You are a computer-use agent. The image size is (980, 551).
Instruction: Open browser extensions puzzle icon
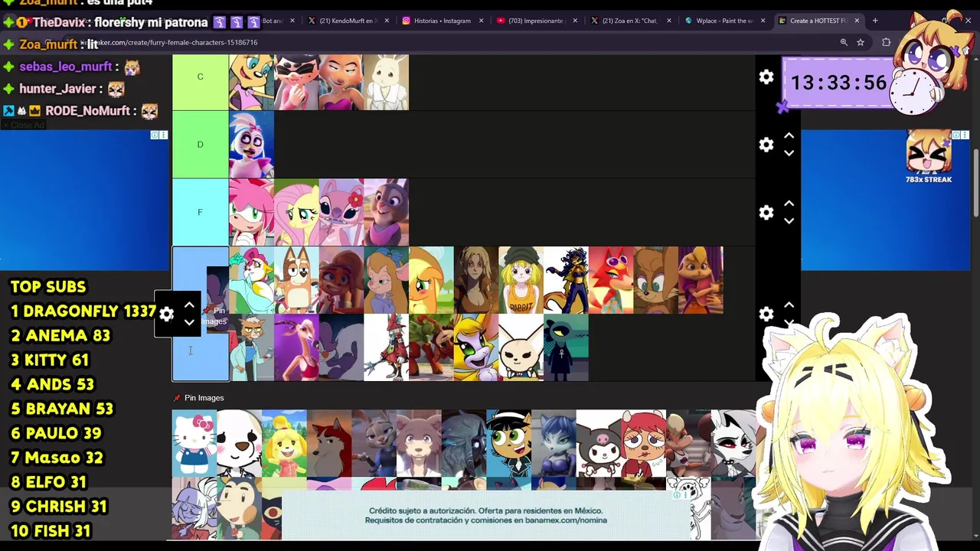click(886, 43)
